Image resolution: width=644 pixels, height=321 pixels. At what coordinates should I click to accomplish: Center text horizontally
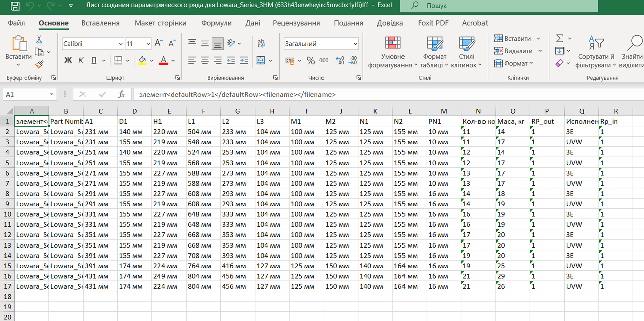205,60
